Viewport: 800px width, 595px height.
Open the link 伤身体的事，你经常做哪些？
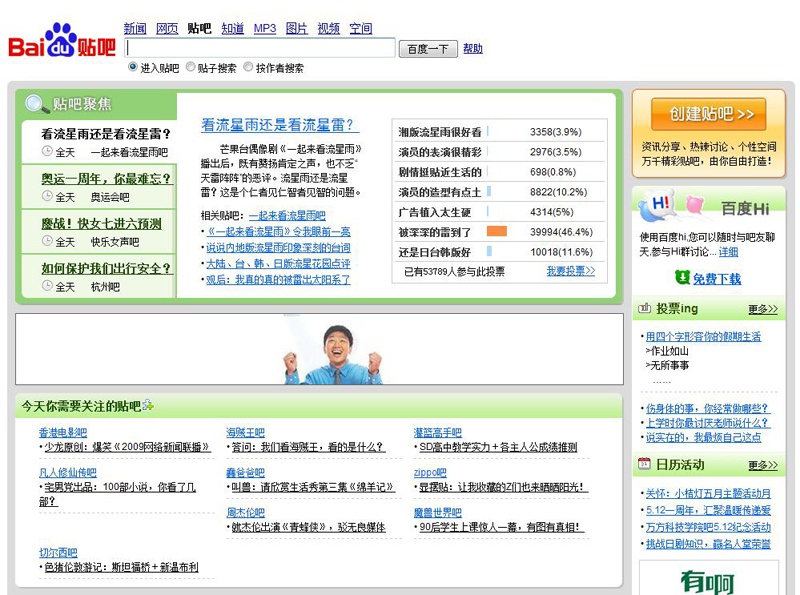coord(707,409)
